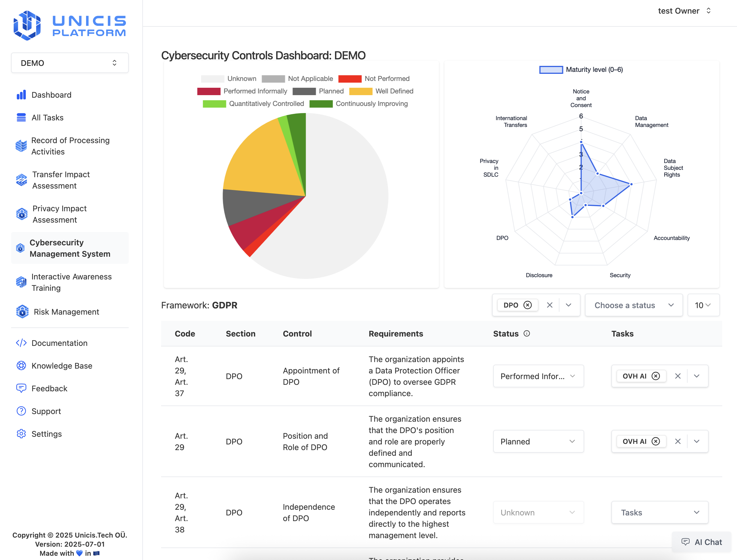The width and height of the screenshot is (737, 560).
Task: Open the AI Chat panel
Action: (x=701, y=542)
